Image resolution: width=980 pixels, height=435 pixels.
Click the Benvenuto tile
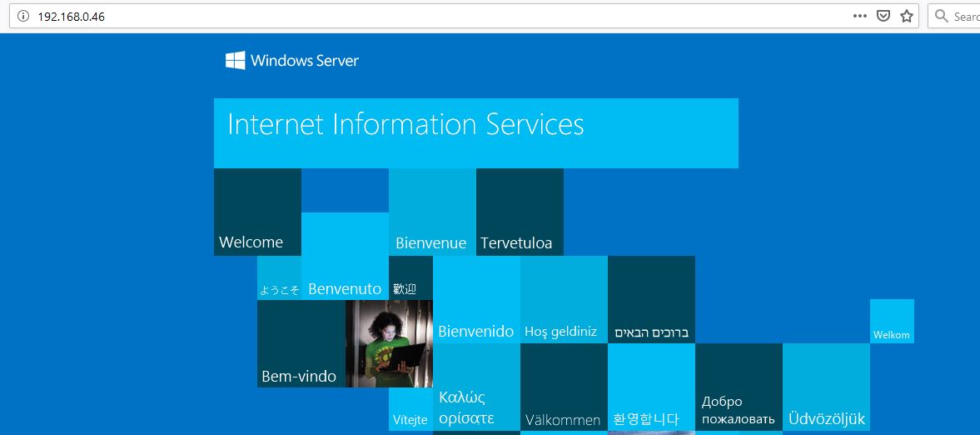345,256
